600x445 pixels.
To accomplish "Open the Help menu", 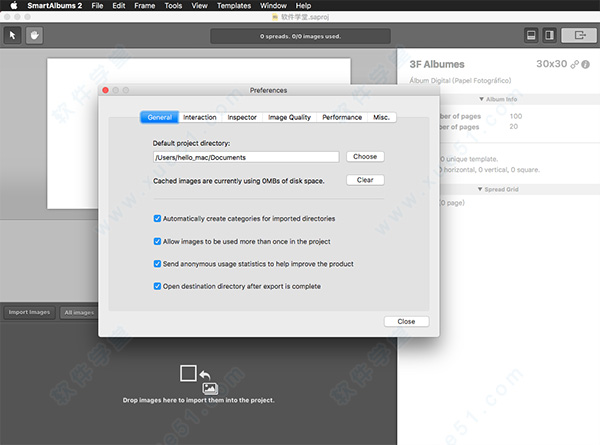I will tap(303, 5).
